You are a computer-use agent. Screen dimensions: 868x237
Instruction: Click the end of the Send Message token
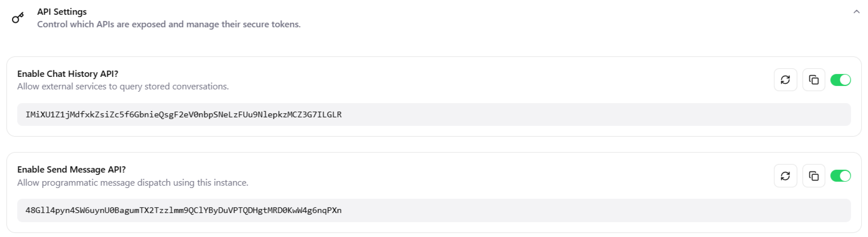[x=341, y=210]
